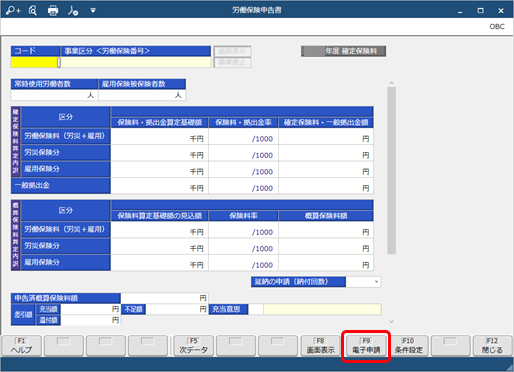Expand the title bar toolbar dropdown arrow
The height and width of the screenshot is (372, 514).
[x=93, y=11]
